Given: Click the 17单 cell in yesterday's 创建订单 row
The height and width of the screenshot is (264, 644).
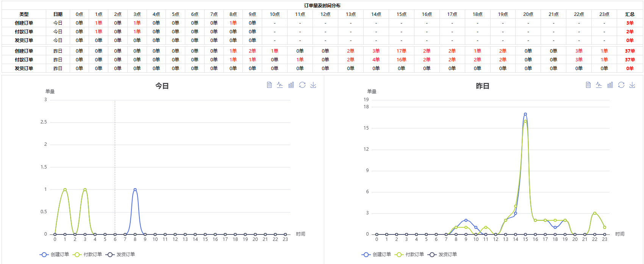Looking at the screenshot, I should tap(402, 51).
